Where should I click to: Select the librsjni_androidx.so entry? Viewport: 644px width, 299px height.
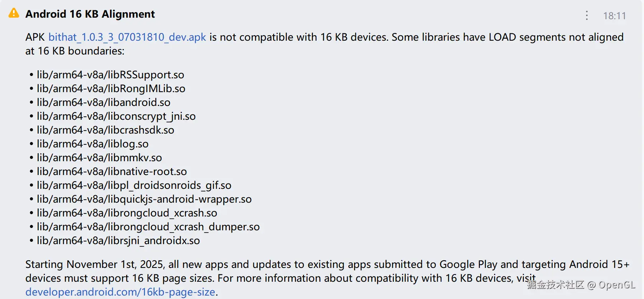(118, 241)
